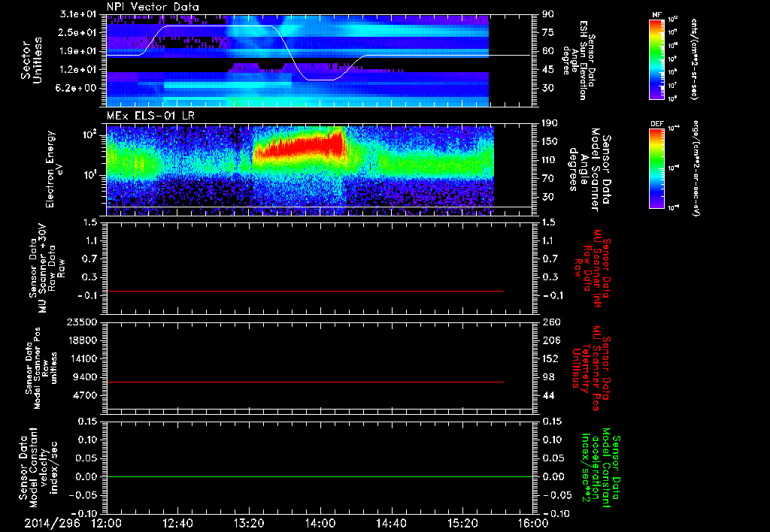
Task: Click the '152' telemetry tick label
Action: click(x=550, y=358)
